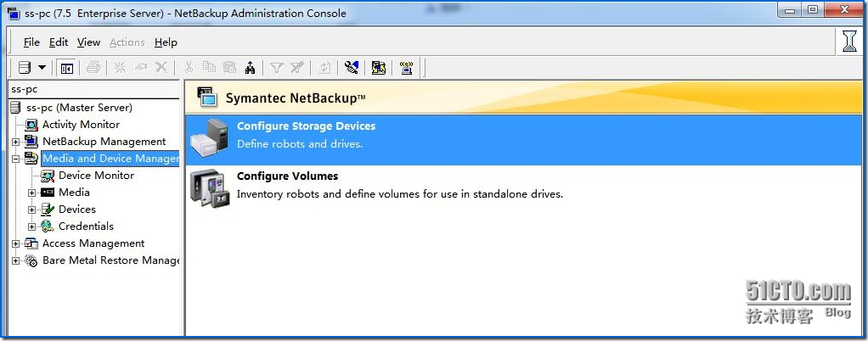Collapse the Media and Device Management node
This screenshot has height=341, width=868.
(x=15, y=159)
